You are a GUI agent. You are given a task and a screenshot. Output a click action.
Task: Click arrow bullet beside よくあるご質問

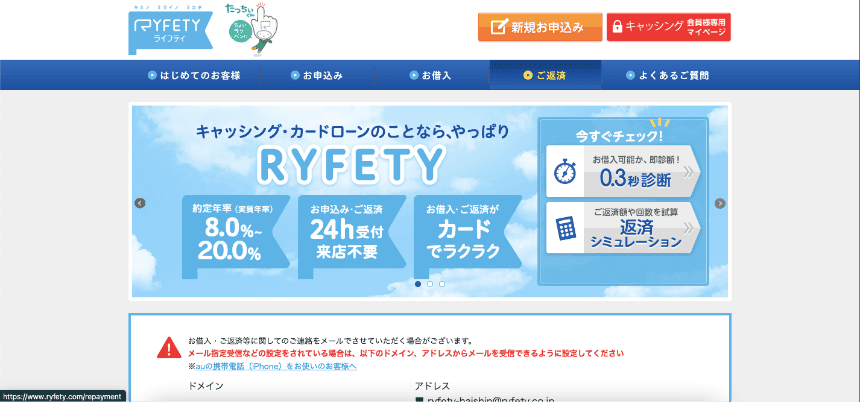[x=631, y=76]
